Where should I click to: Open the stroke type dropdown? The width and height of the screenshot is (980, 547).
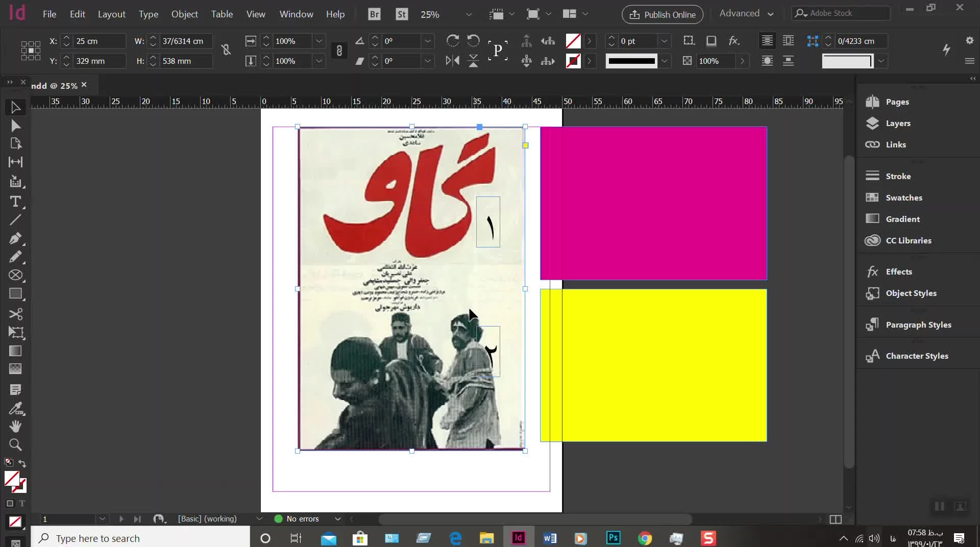tap(664, 61)
